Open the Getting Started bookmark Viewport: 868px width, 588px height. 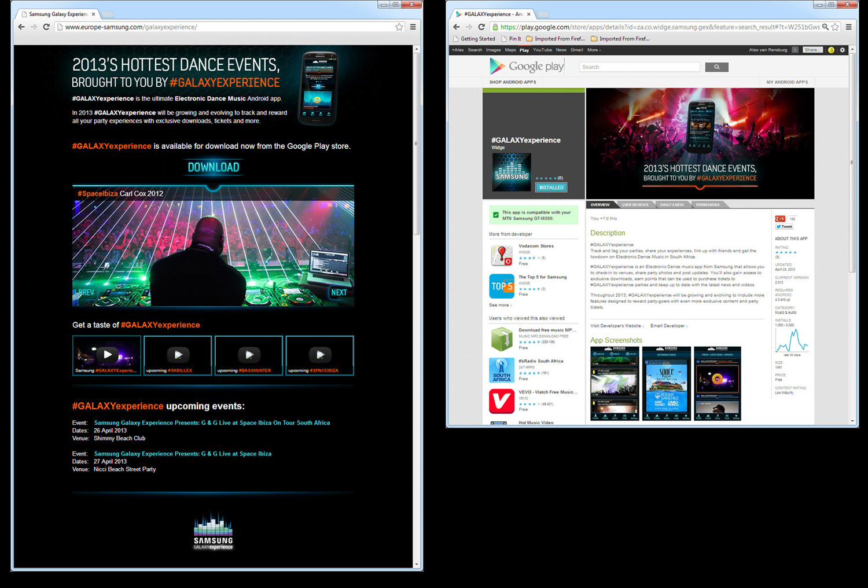[474, 39]
